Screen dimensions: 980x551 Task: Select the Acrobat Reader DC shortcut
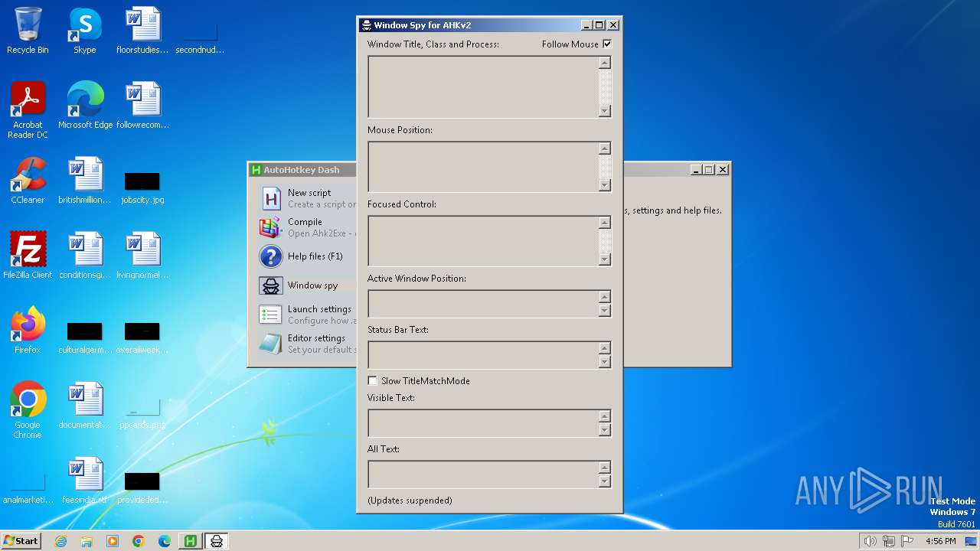[28, 110]
